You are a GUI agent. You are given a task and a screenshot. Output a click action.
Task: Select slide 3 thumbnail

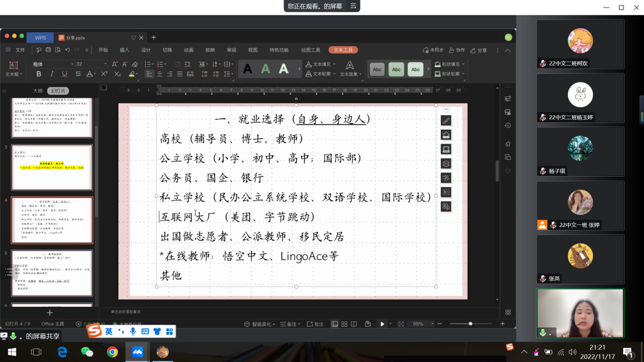(52, 168)
